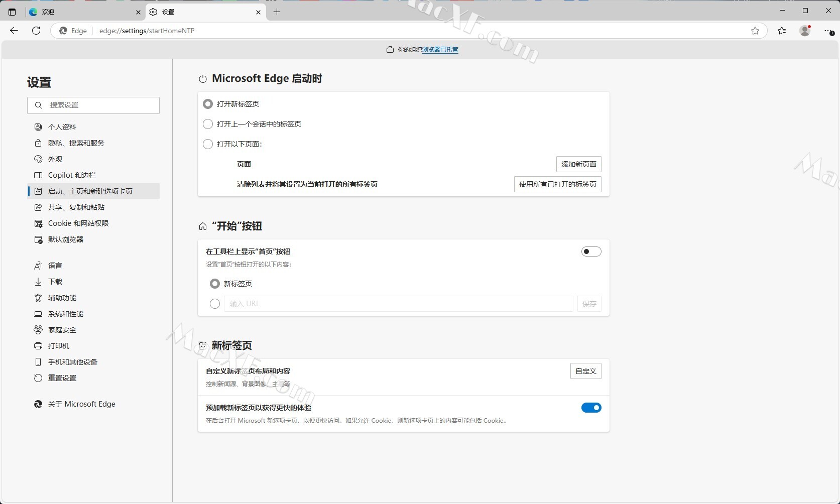Open 系统和性能 settings
This screenshot has width=840, height=504.
tap(93, 314)
